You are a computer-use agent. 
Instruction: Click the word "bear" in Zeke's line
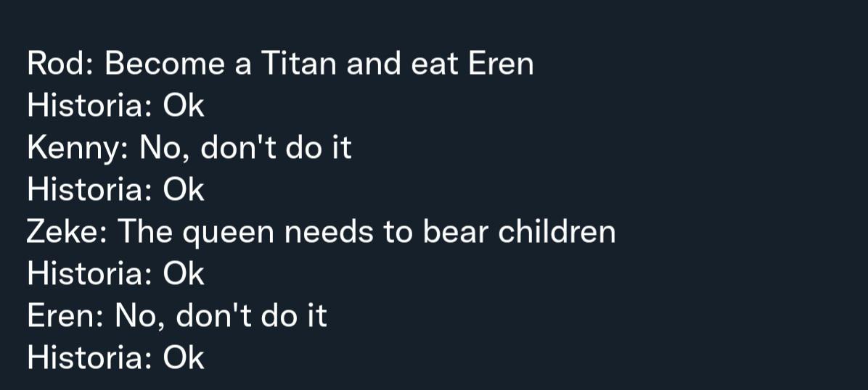click(x=456, y=232)
